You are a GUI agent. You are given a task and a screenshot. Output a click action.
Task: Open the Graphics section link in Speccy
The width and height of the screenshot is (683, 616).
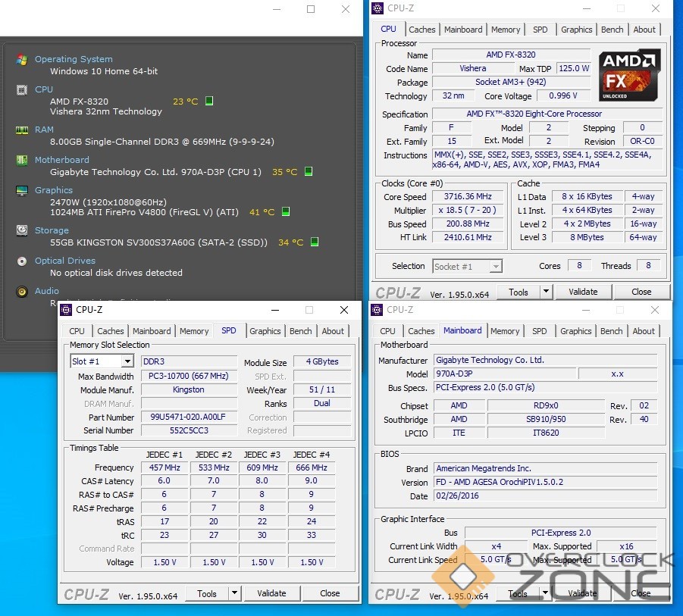tap(54, 190)
